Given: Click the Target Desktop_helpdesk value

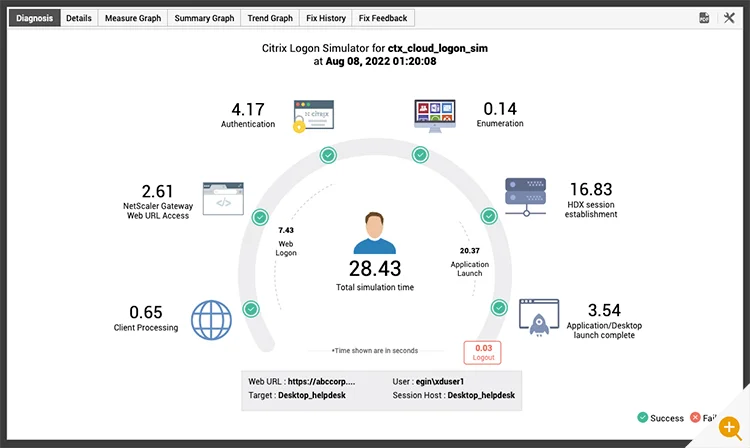Looking at the screenshot, I should [x=312, y=395].
